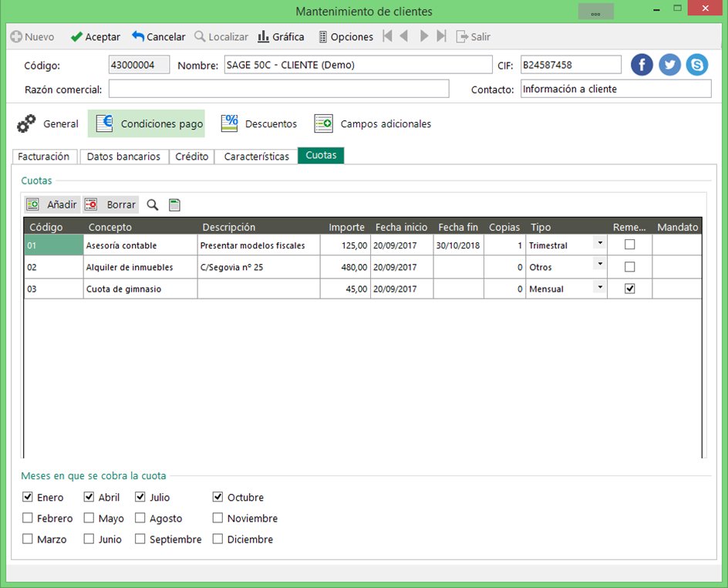This screenshot has height=588, width=728.
Task: Click the Aceptar green checkmark
Action: click(76, 37)
